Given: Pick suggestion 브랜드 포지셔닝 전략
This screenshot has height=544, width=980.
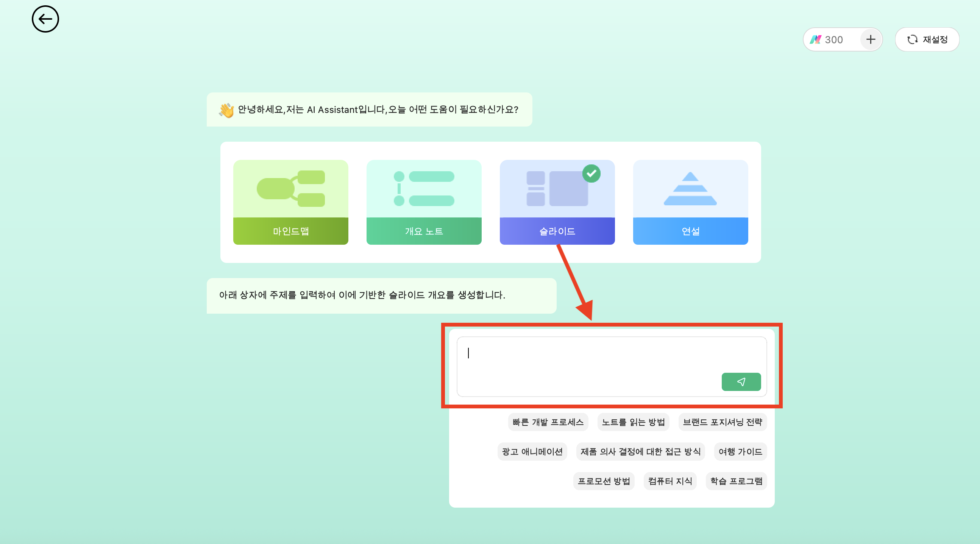Looking at the screenshot, I should [x=723, y=422].
